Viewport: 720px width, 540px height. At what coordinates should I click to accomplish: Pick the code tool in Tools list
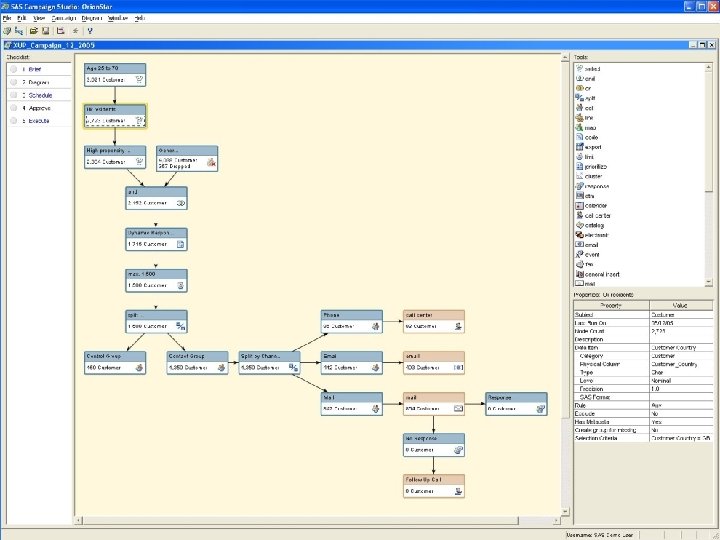(x=587, y=137)
